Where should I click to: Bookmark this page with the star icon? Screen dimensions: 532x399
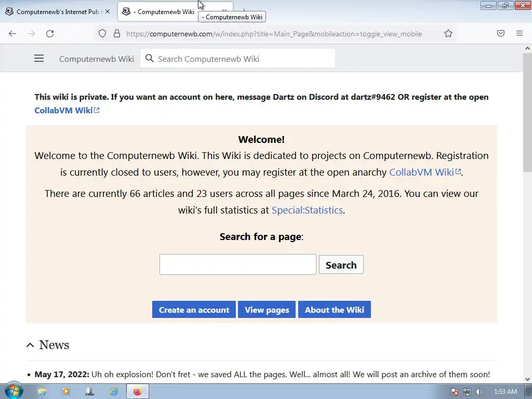448,33
